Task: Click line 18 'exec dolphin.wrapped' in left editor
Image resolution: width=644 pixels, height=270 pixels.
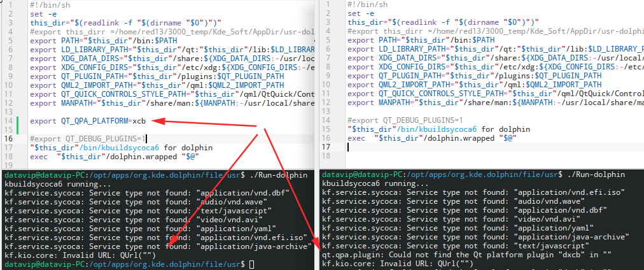Action: pos(114,157)
